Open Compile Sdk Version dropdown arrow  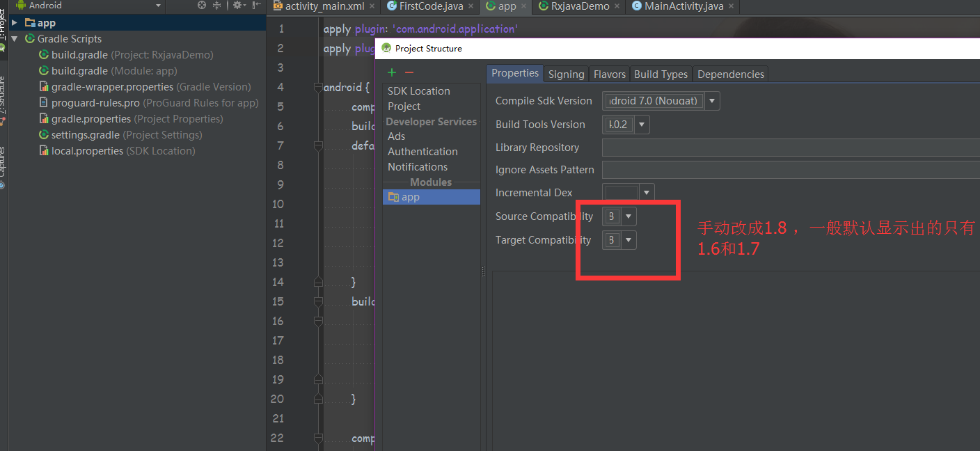[x=712, y=101]
